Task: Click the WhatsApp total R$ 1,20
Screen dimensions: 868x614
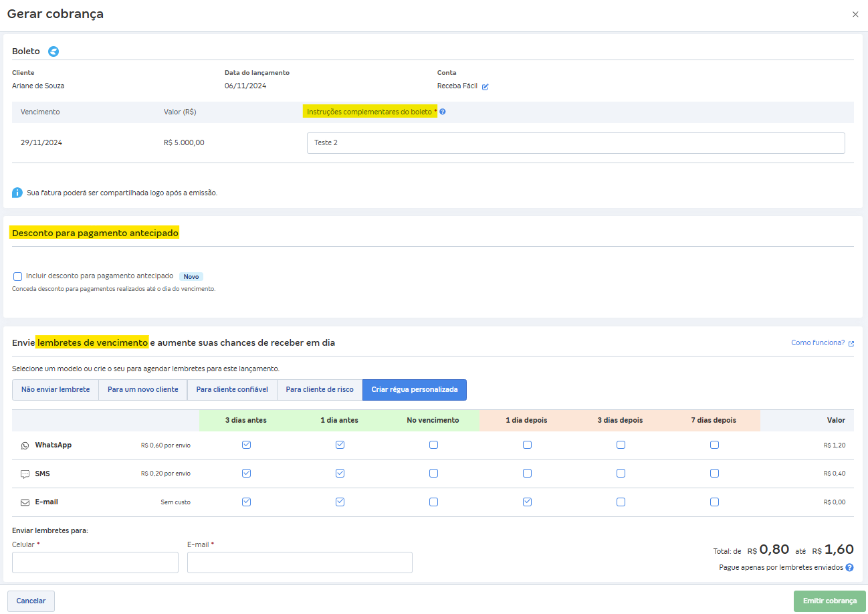Action: click(835, 445)
